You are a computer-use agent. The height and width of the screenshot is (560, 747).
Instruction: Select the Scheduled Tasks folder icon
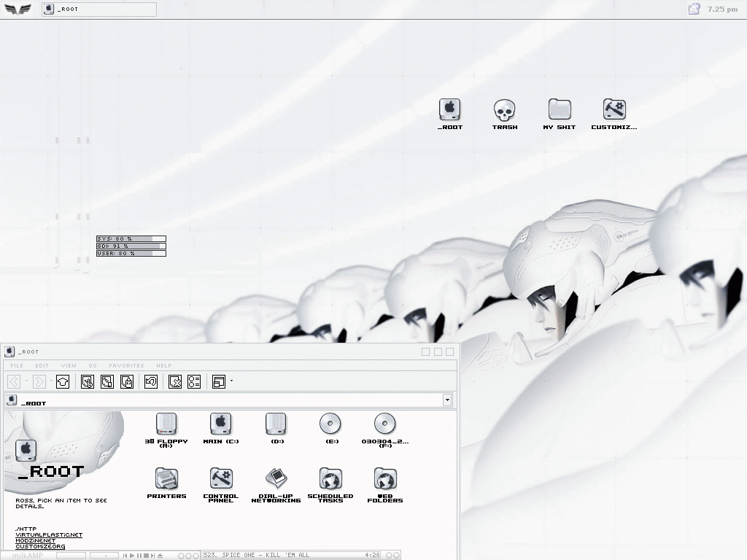pyautogui.click(x=330, y=480)
